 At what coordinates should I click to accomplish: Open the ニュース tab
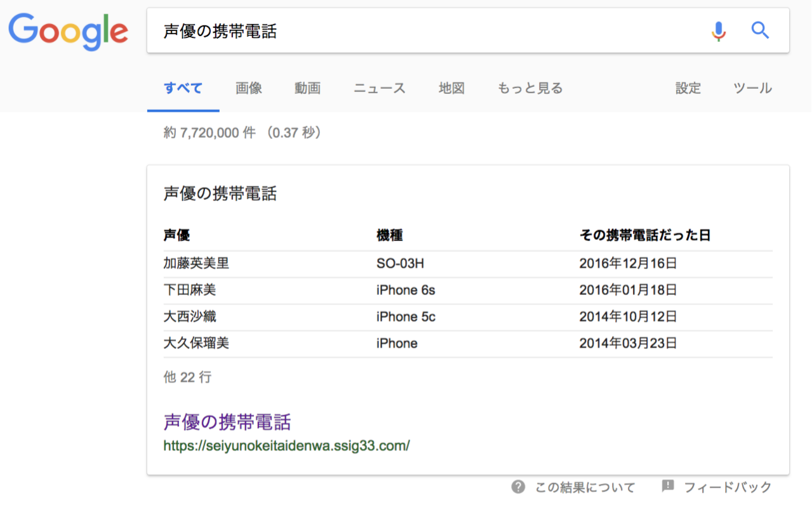380,88
